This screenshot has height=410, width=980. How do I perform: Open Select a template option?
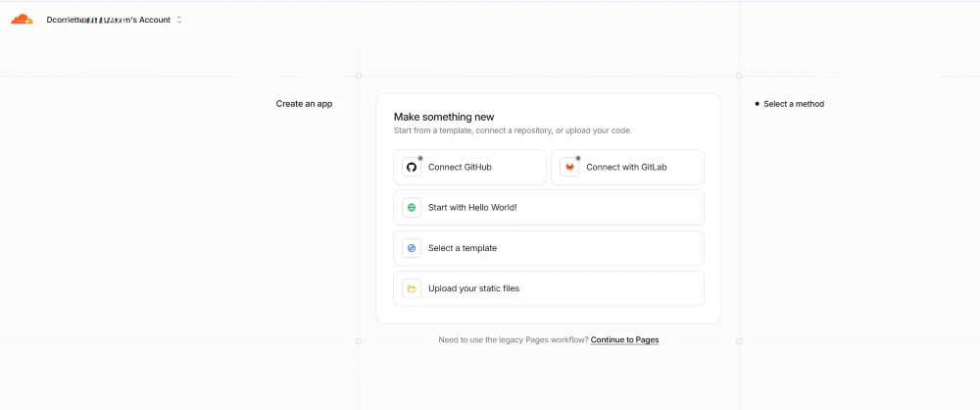click(549, 248)
